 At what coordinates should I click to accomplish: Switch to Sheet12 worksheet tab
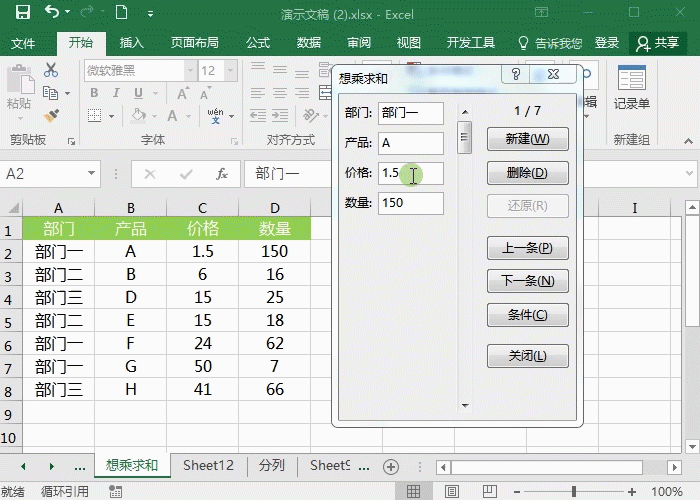click(208, 466)
